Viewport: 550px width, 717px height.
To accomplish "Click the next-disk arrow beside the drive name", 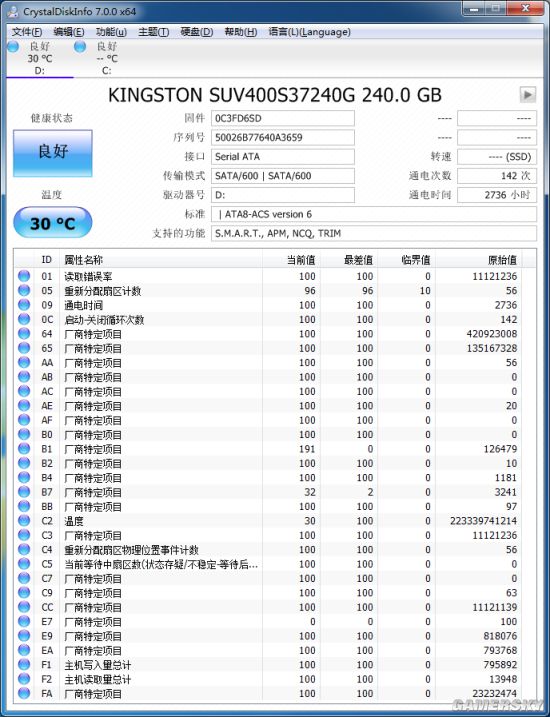I will point(528,95).
